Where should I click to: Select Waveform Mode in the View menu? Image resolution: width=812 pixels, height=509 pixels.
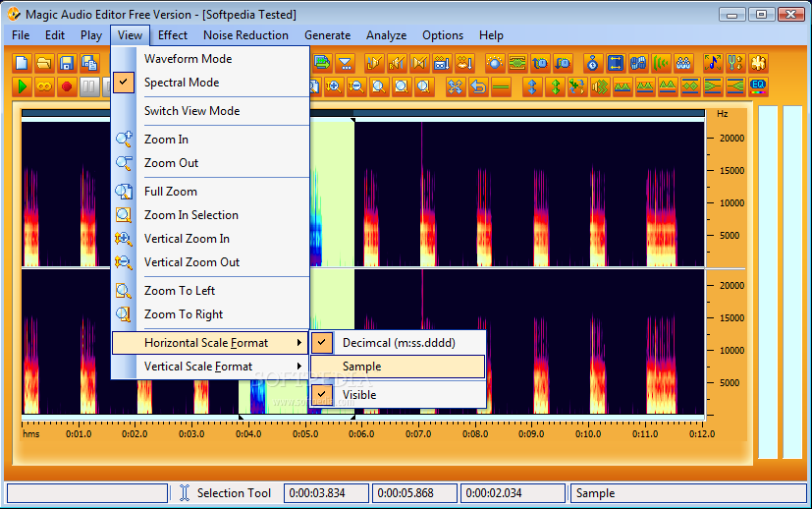point(211,59)
